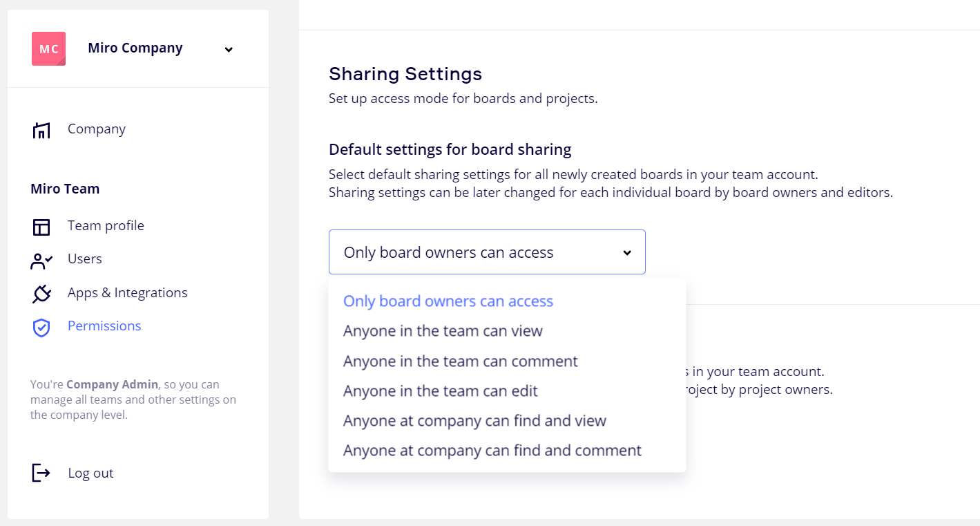Image resolution: width=980 pixels, height=526 pixels.
Task: Collapse the board sharing dropdown arrow
Action: click(627, 253)
